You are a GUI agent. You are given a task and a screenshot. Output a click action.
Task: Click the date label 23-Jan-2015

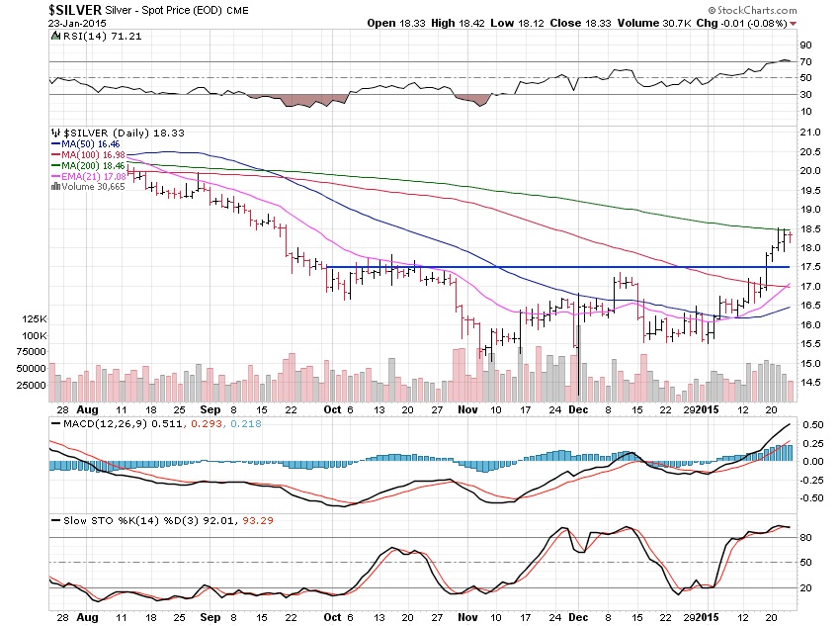pyautogui.click(x=77, y=24)
